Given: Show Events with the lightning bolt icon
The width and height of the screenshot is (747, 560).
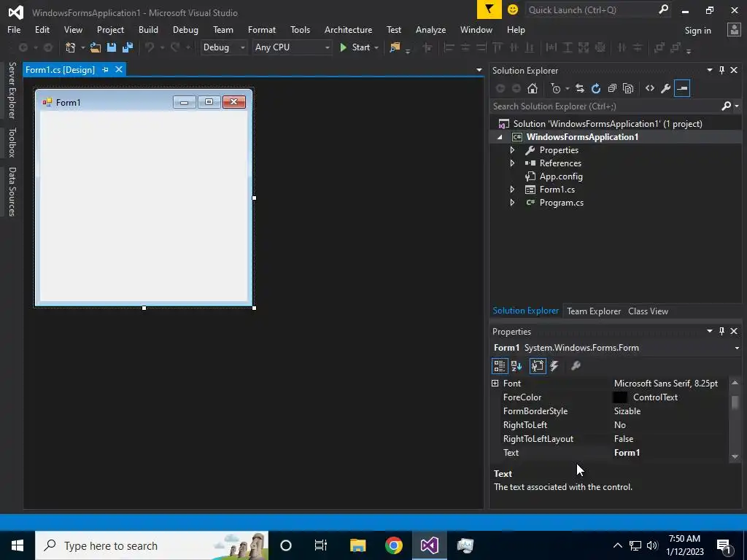Looking at the screenshot, I should [x=554, y=366].
